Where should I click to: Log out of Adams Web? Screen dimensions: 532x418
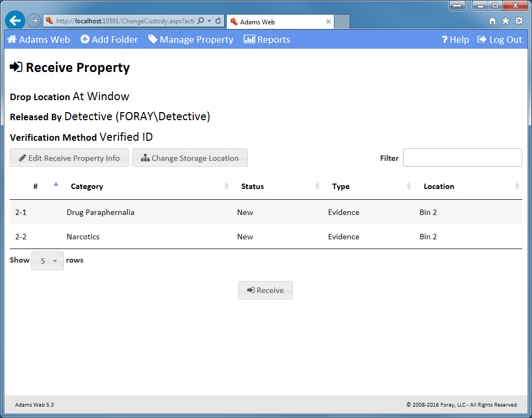click(500, 40)
